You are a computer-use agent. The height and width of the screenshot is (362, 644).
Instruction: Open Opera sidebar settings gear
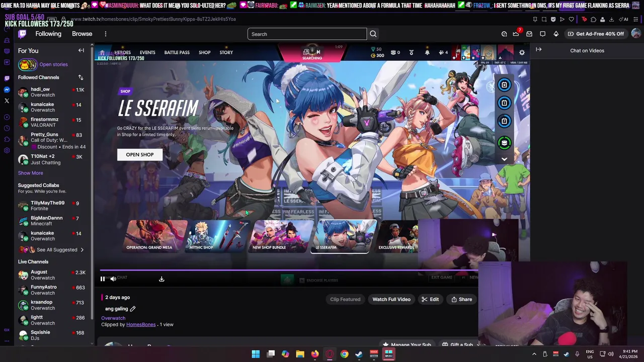pos(7,150)
